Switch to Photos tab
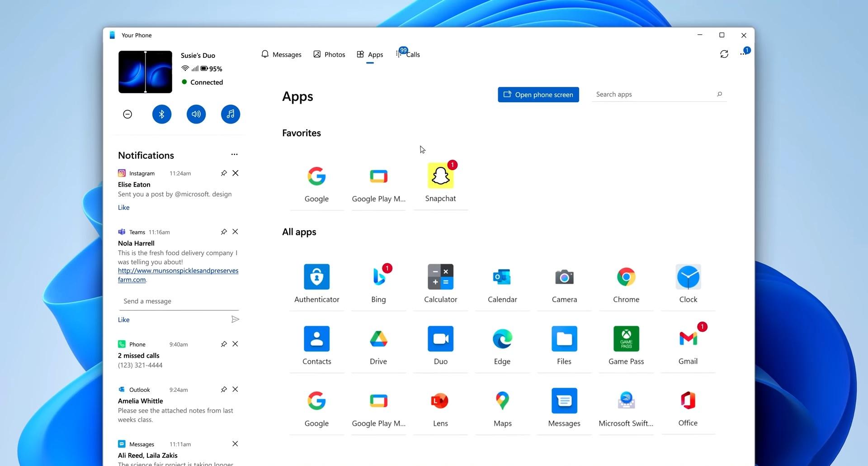Screen dimensions: 868x466 tap(329, 54)
